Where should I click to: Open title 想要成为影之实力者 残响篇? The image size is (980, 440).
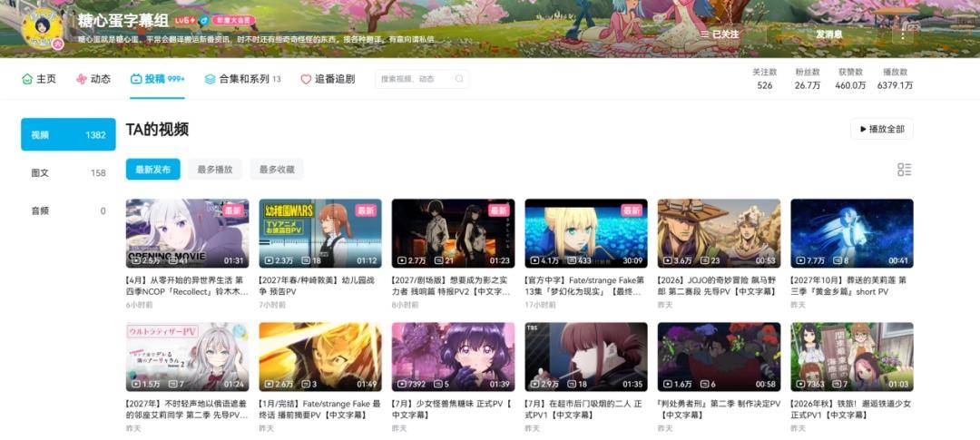(451, 287)
